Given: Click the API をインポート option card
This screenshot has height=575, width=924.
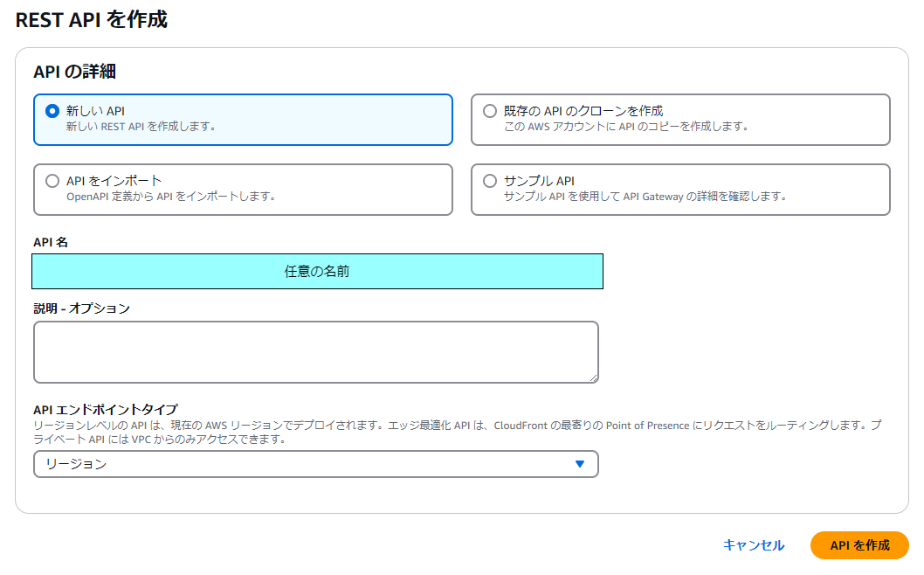Looking at the screenshot, I should click(242, 190).
